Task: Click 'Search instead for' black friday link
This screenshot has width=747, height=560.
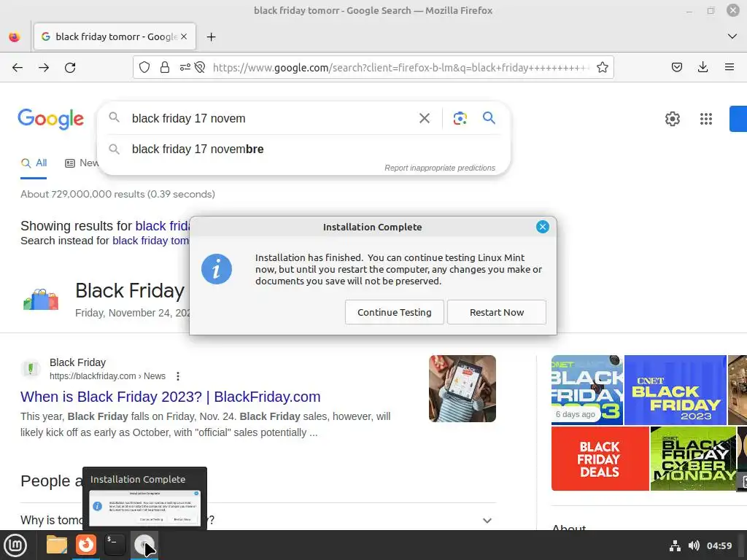Action: (150, 241)
